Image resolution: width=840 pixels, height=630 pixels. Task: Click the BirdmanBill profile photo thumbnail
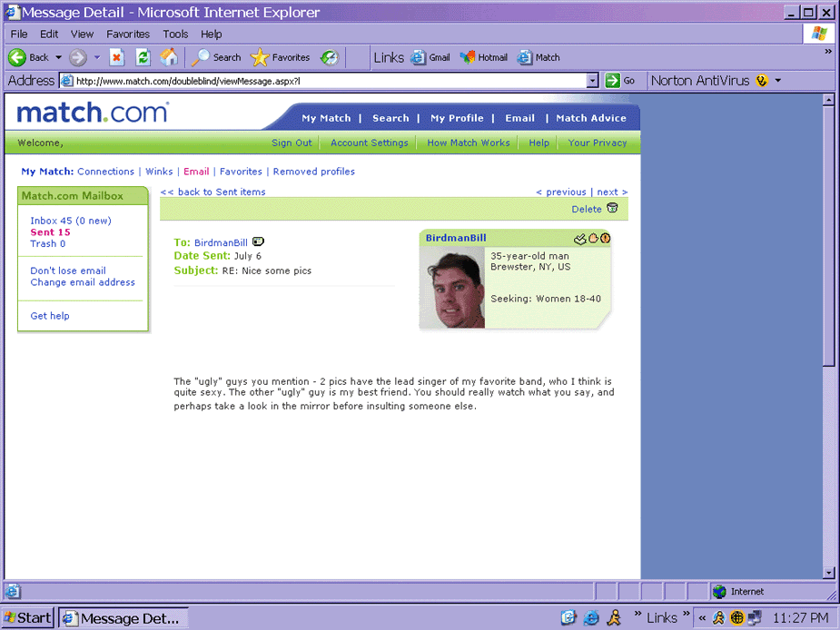point(452,287)
